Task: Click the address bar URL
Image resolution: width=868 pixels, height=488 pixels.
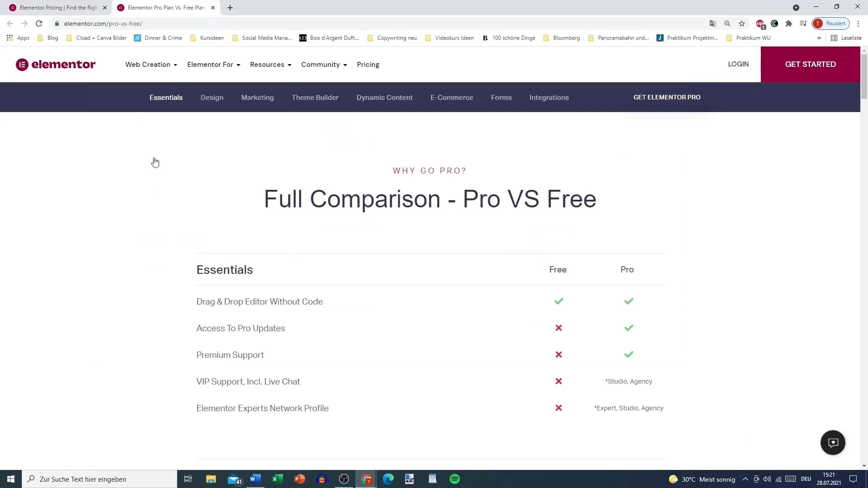Action: pos(103,23)
